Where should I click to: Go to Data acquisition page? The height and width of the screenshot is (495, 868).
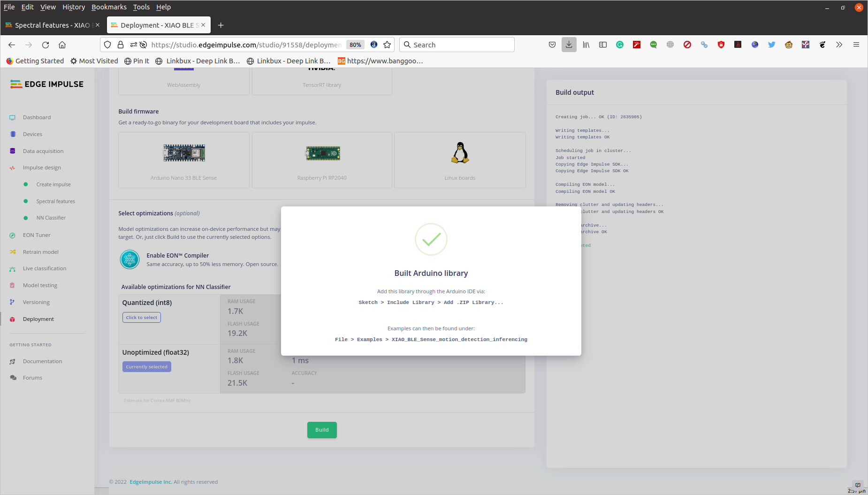click(x=43, y=151)
